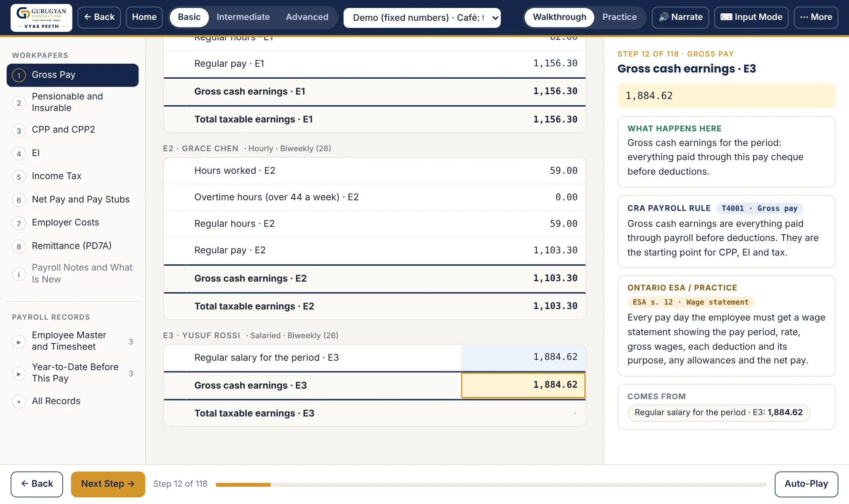This screenshot has width=849, height=504.
Task: Click the step 6 circle beside Net Pay
Action: tap(19, 200)
